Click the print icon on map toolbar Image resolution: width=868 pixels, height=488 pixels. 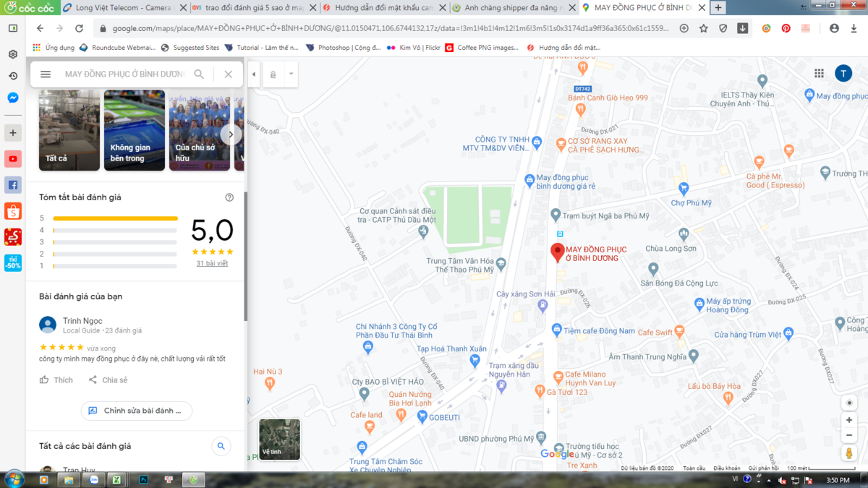coord(273,74)
